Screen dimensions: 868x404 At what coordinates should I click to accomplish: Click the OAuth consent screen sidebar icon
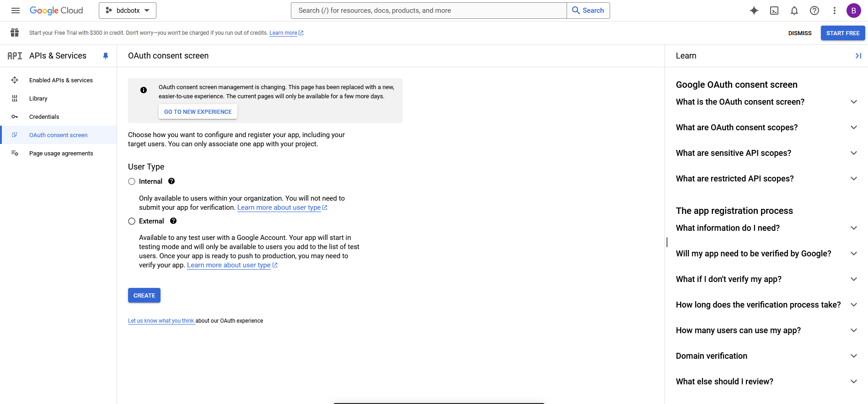pyautogui.click(x=15, y=135)
